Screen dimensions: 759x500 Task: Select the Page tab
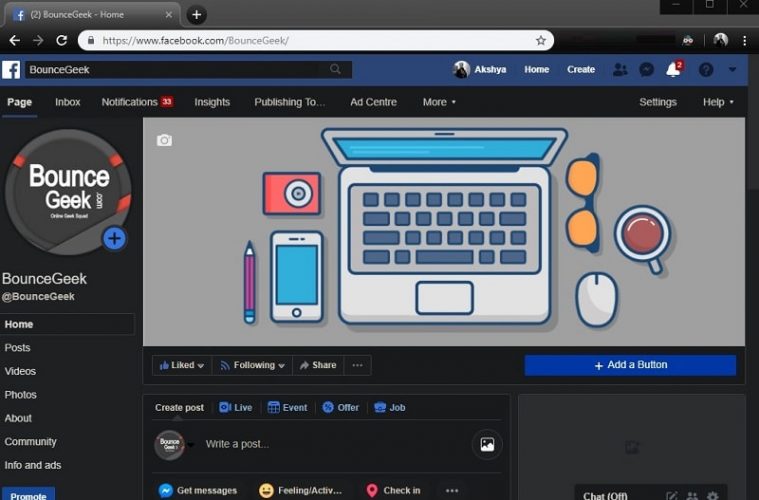pos(19,102)
